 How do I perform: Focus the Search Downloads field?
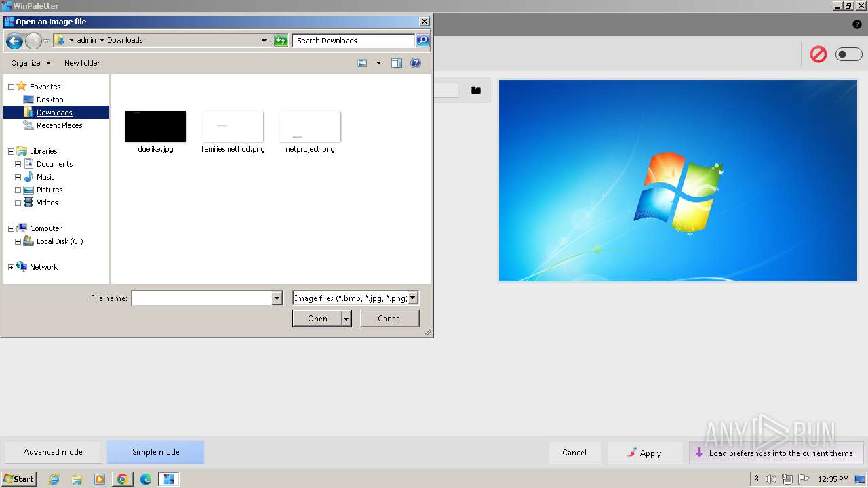pyautogui.click(x=353, y=41)
